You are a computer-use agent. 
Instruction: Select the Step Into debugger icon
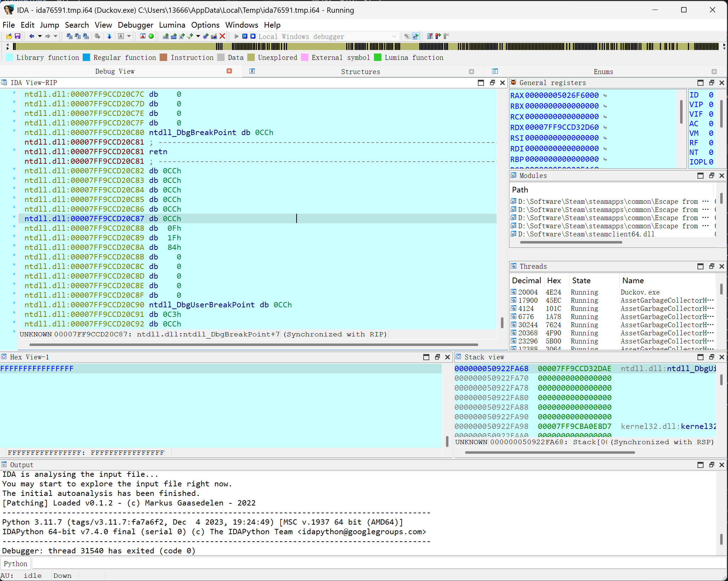[x=407, y=36]
